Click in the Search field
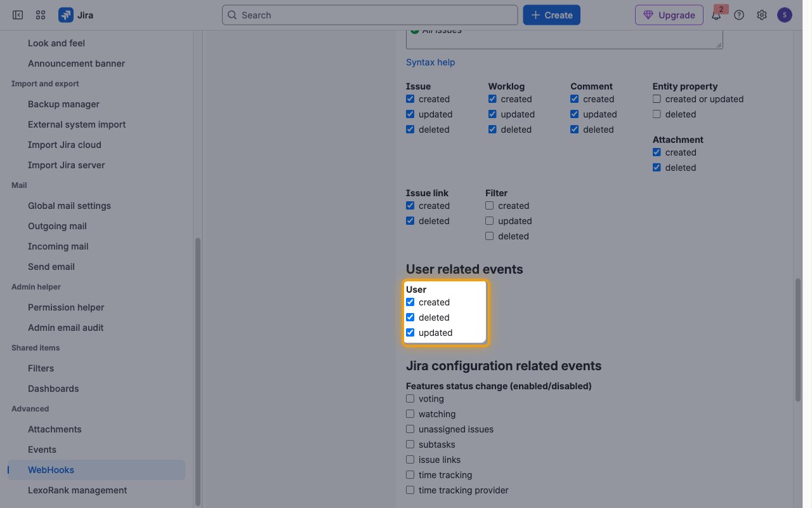 pyautogui.click(x=370, y=15)
